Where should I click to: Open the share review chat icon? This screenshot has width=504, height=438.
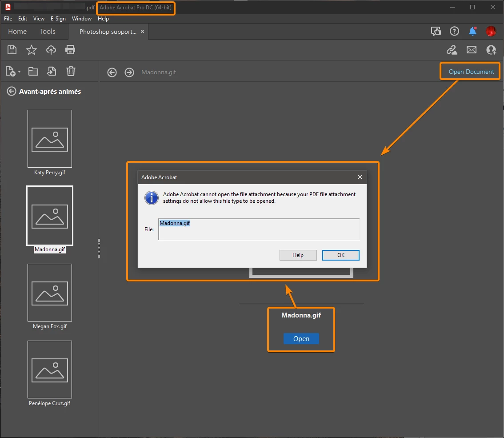coord(436,31)
